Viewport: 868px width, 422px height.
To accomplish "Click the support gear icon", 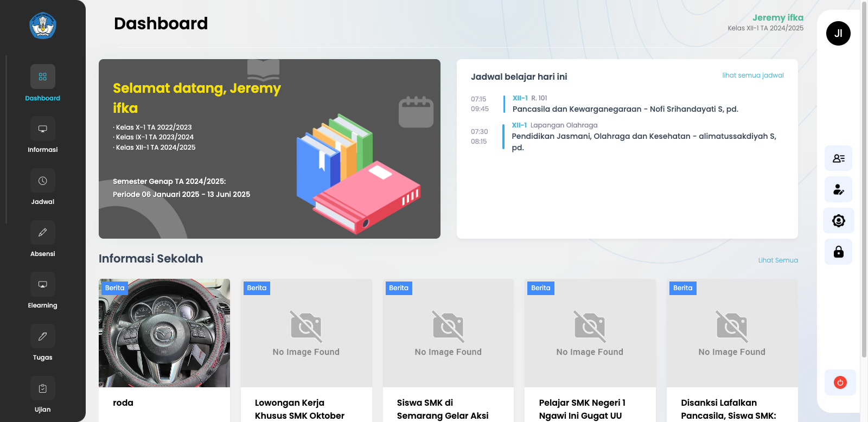I will [x=838, y=221].
